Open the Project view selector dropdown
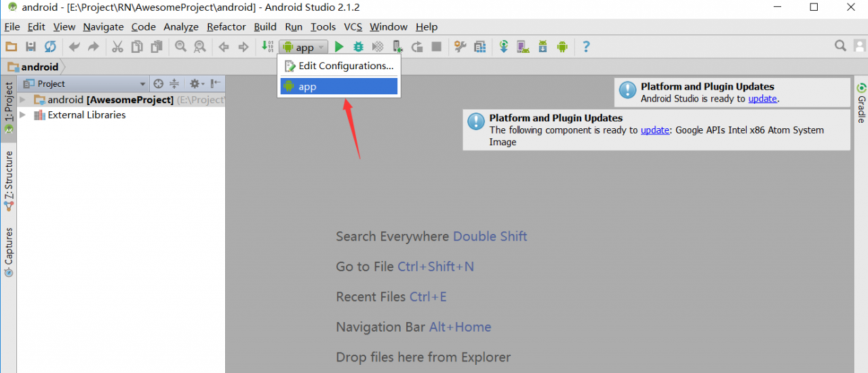The height and width of the screenshot is (373, 868). coord(85,83)
